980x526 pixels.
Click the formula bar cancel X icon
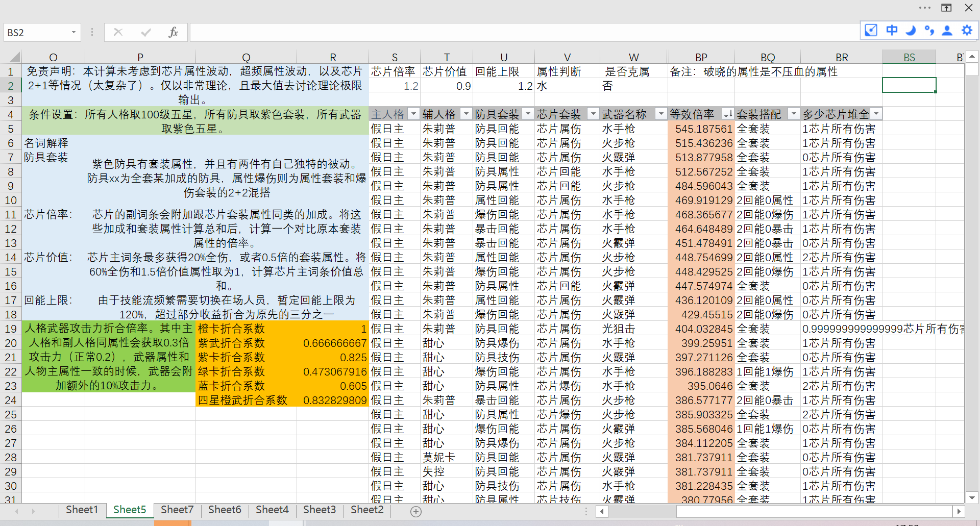[x=118, y=32]
